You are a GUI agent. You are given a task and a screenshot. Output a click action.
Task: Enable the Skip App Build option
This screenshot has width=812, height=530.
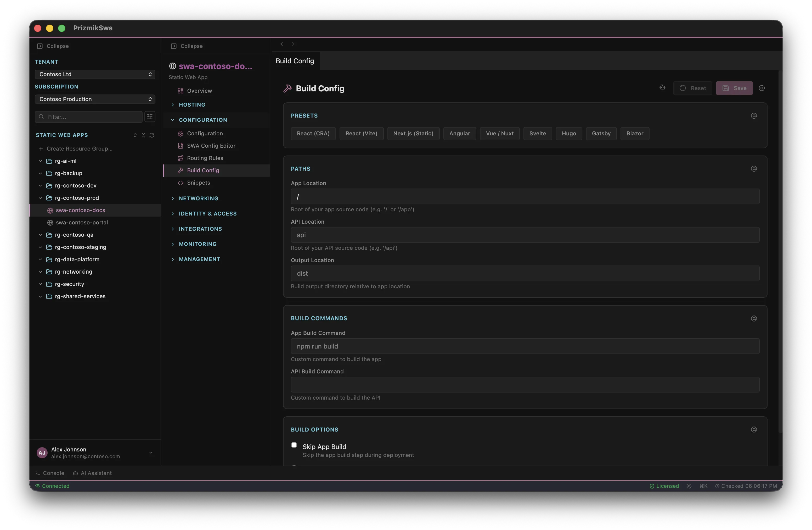pos(294,445)
